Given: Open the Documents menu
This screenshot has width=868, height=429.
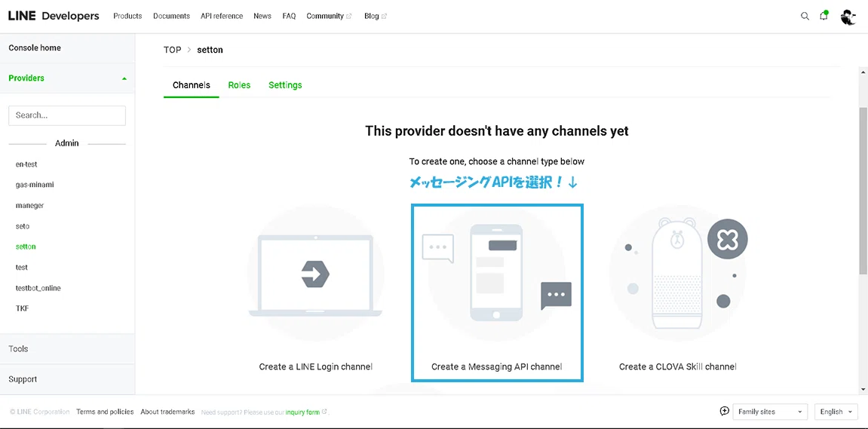Looking at the screenshot, I should coord(172,16).
